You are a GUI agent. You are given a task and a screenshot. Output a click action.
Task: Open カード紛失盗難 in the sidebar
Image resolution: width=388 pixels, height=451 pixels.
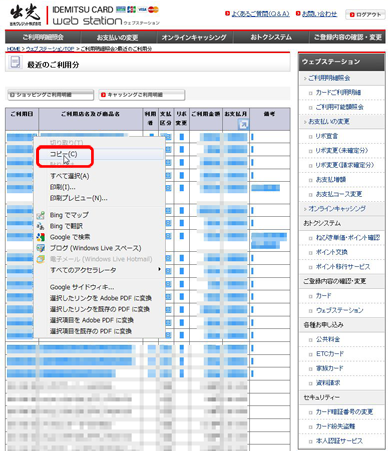(x=335, y=426)
